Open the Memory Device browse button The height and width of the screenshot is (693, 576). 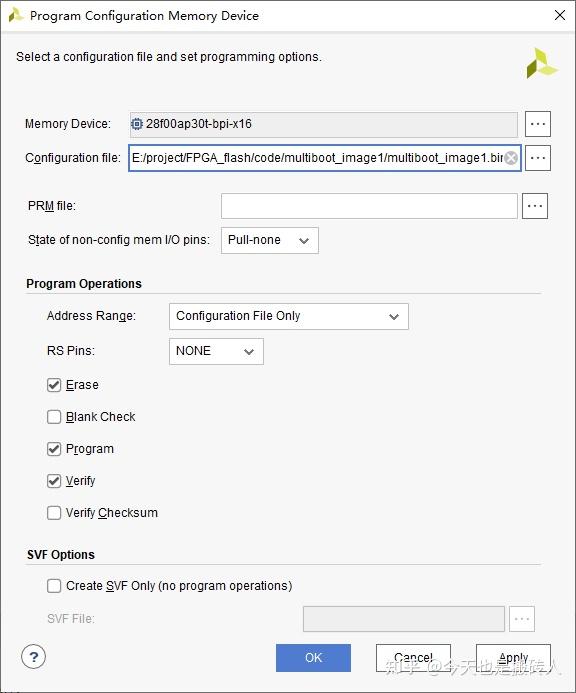[x=538, y=124]
